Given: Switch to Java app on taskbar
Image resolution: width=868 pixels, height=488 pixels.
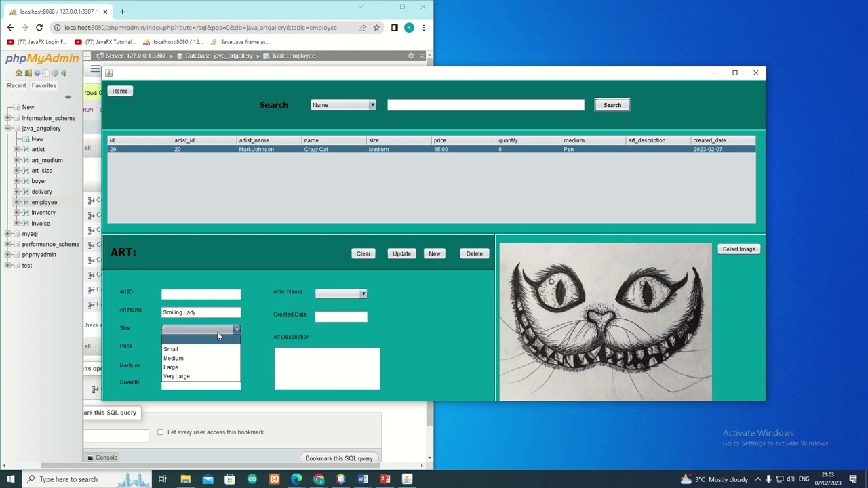Looking at the screenshot, I should 407,479.
